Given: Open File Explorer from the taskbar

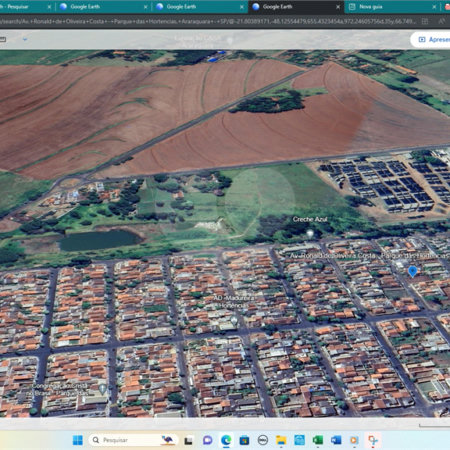Looking at the screenshot, I should [281, 440].
